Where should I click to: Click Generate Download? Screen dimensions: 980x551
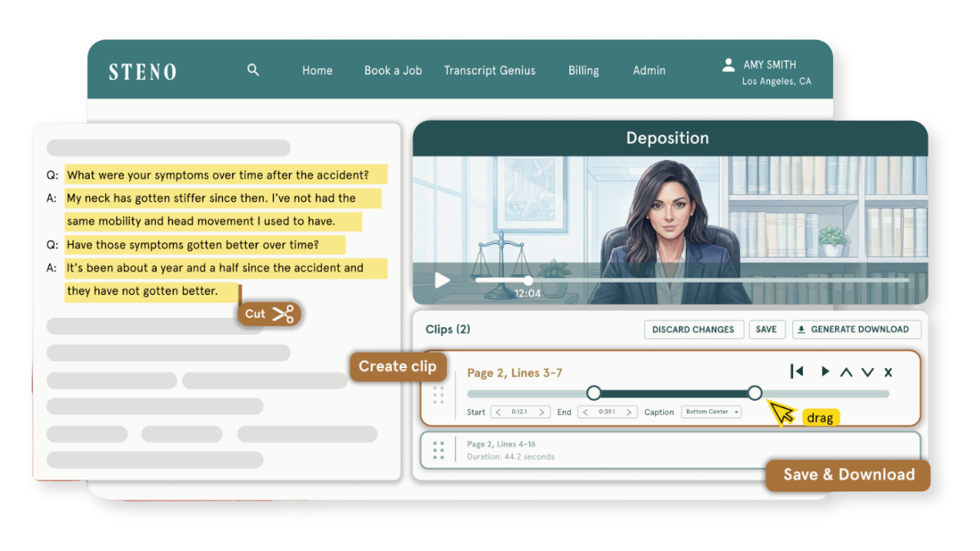click(857, 330)
